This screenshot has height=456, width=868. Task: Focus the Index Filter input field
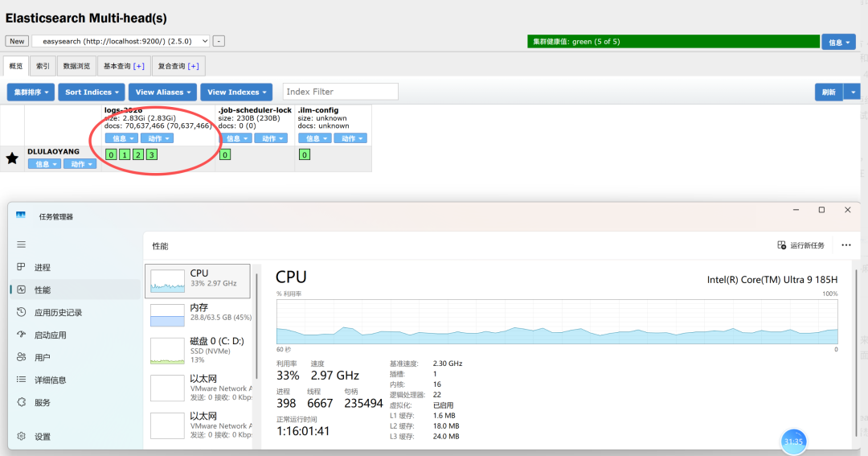click(341, 92)
